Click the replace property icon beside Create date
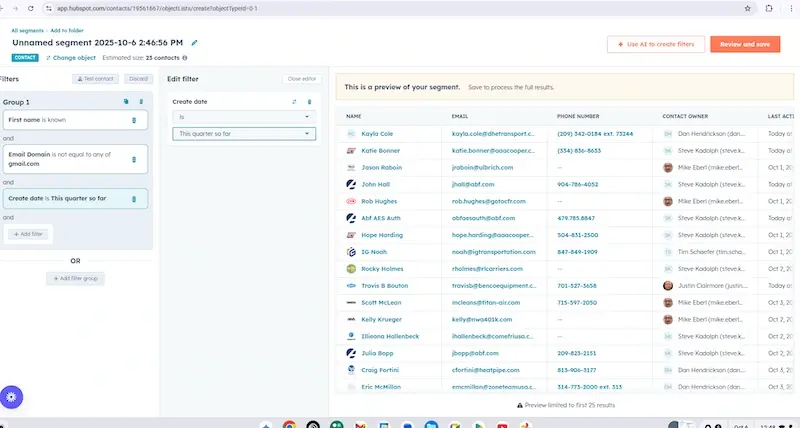 click(294, 102)
